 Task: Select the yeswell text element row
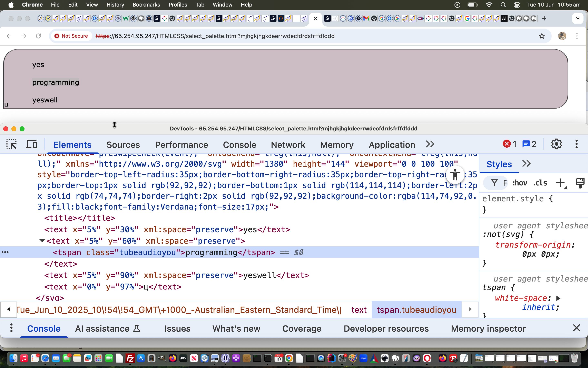pos(177,275)
